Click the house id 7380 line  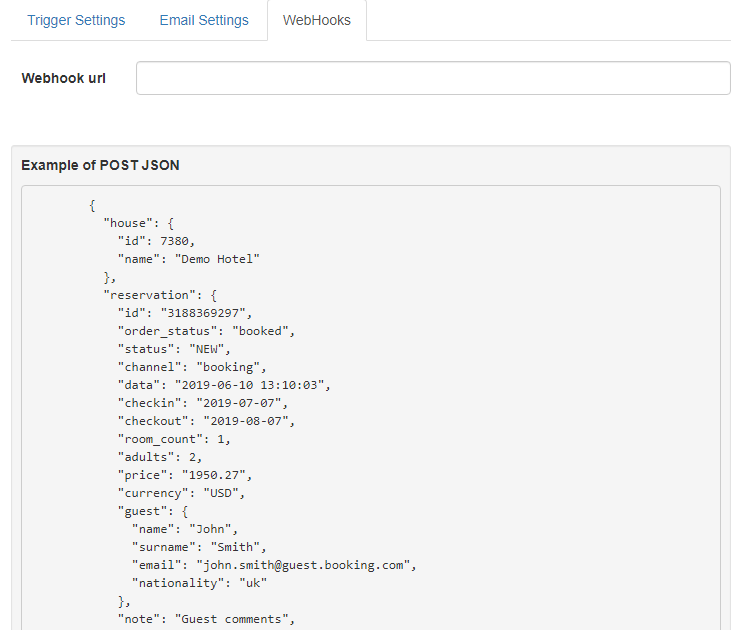point(156,241)
